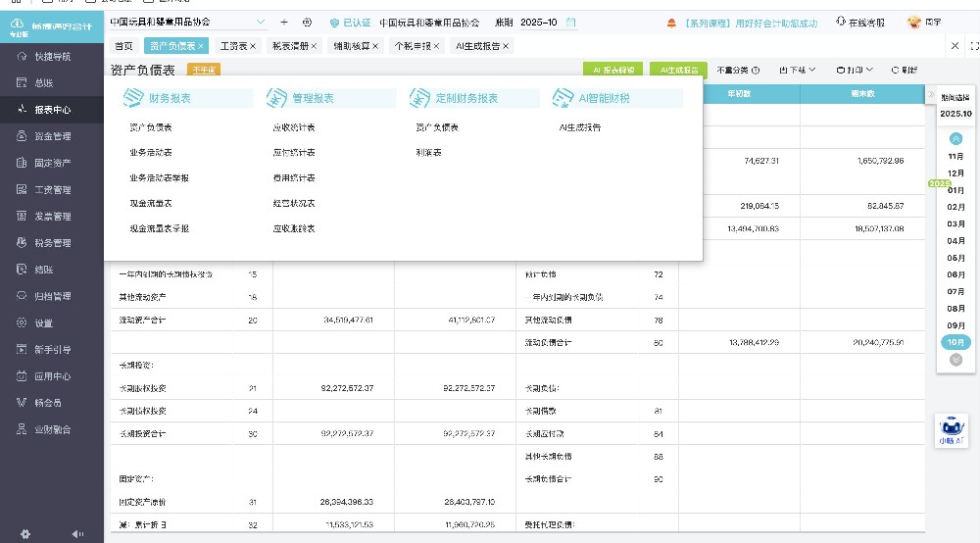Expand the organization name dropdown
This screenshot has height=543, width=980.
(260, 22)
